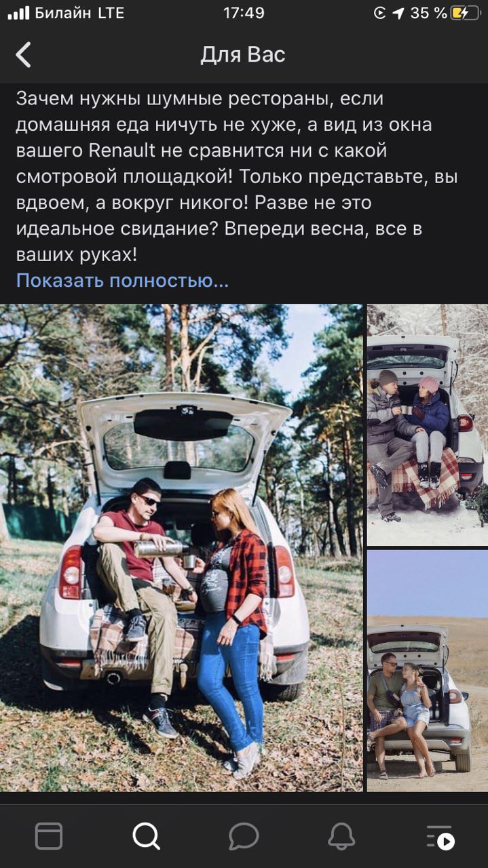Tap the rotation lock status icon
The width and height of the screenshot is (488, 868).
(380, 13)
